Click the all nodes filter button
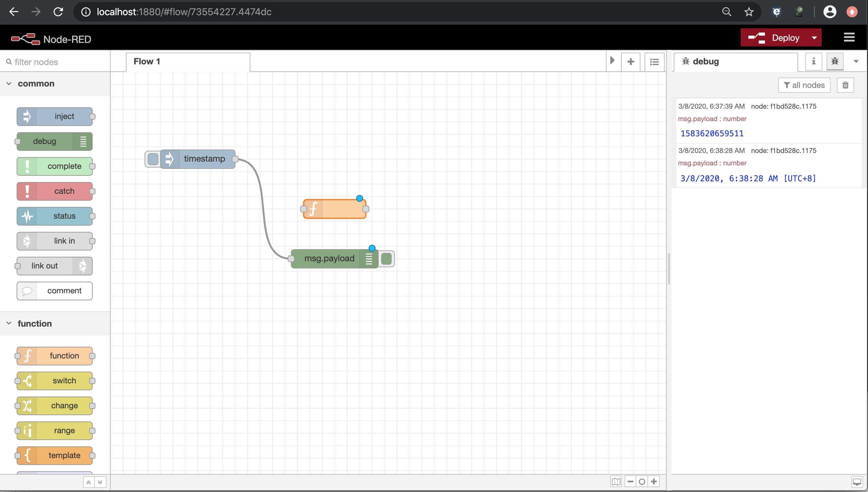Viewport: 868px width, 492px height. (804, 85)
